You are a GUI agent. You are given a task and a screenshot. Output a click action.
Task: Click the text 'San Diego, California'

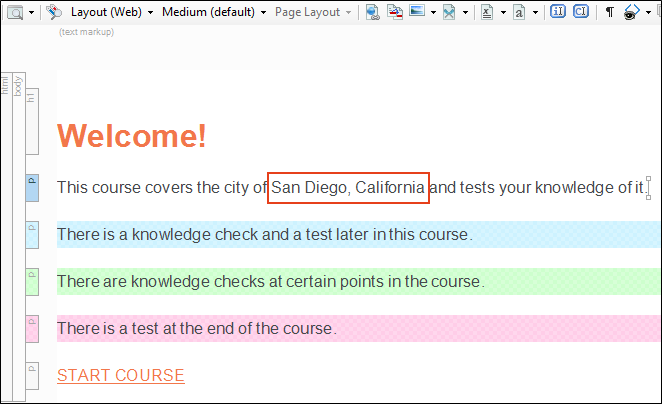tap(348, 187)
